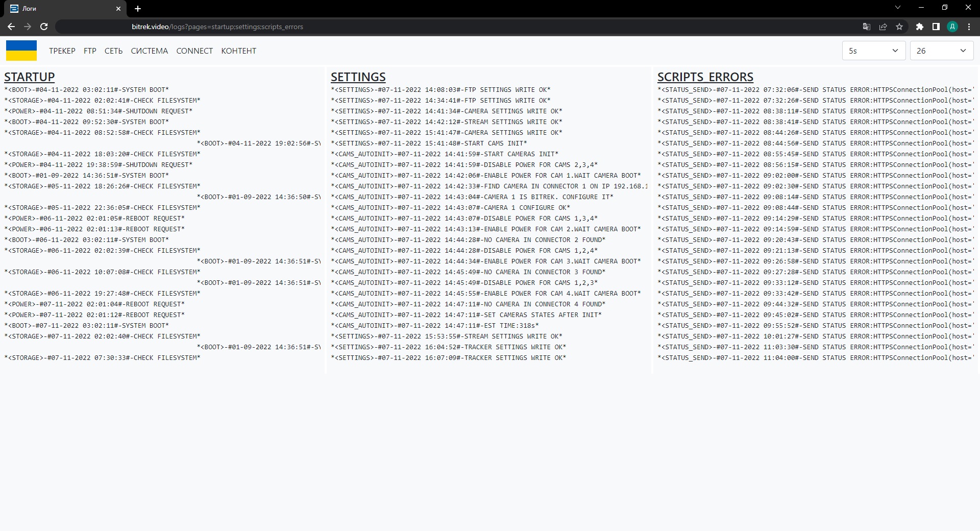Click the 07-11-2022 03:02:11 SYSTEM BOOT line
This screenshot has height=531, width=980.
(x=86, y=326)
